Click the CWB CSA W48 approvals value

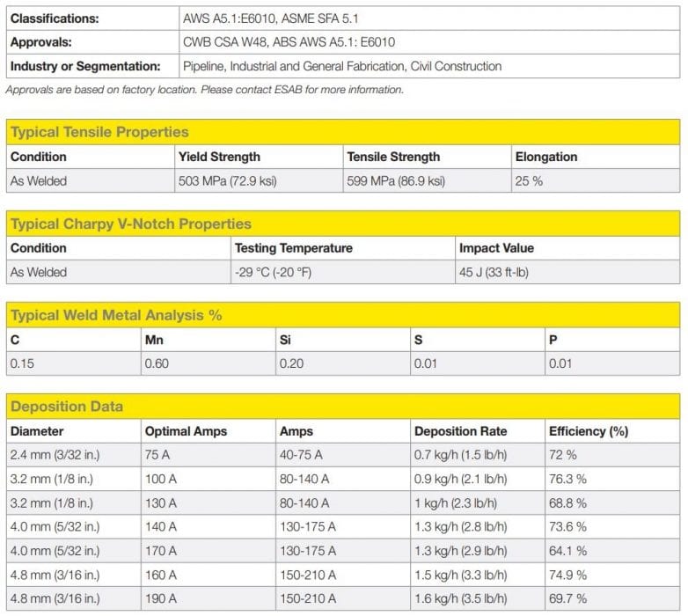point(289,42)
